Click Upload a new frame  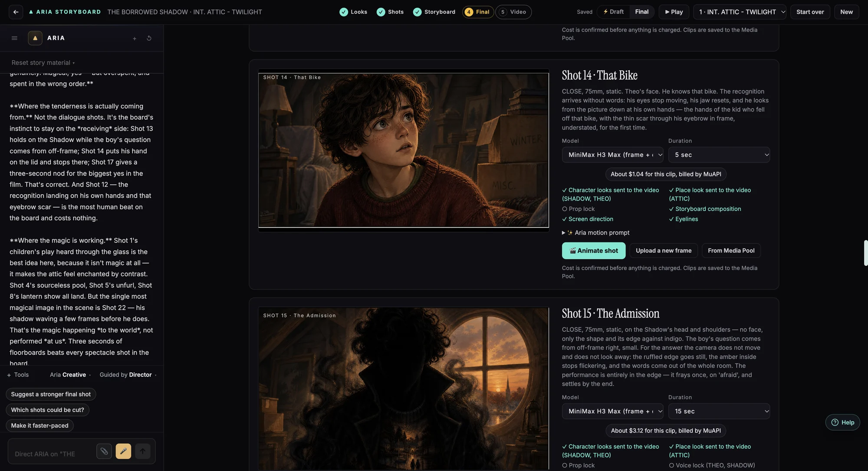664,251
